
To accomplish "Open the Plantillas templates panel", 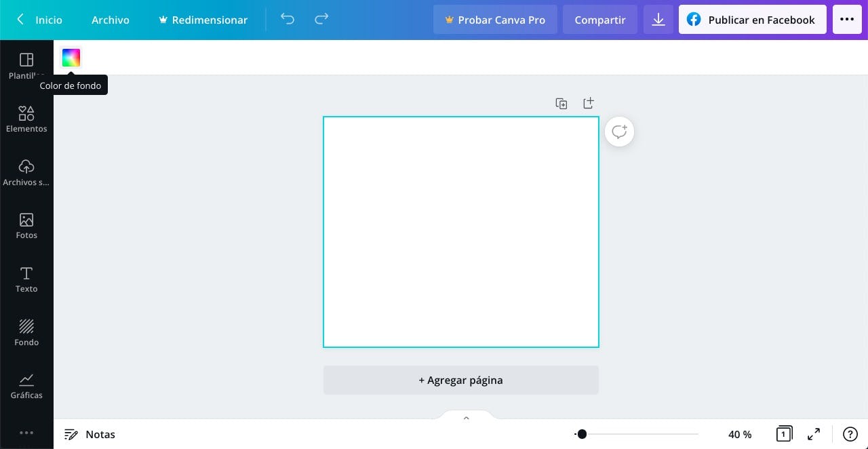I will (26, 64).
